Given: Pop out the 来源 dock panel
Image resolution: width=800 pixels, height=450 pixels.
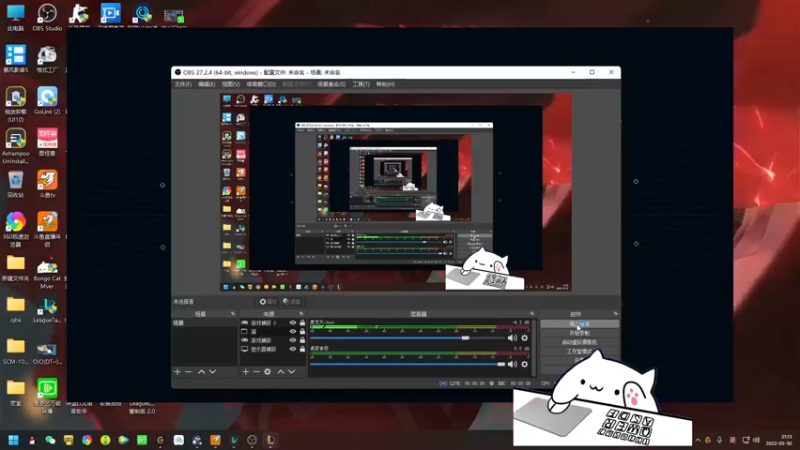Looking at the screenshot, I should click(x=301, y=314).
